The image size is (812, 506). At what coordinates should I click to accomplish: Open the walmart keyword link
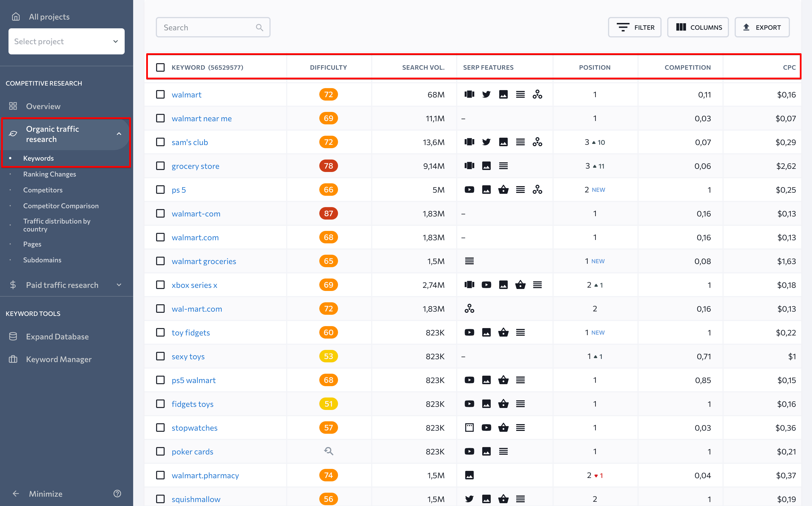[x=186, y=95]
